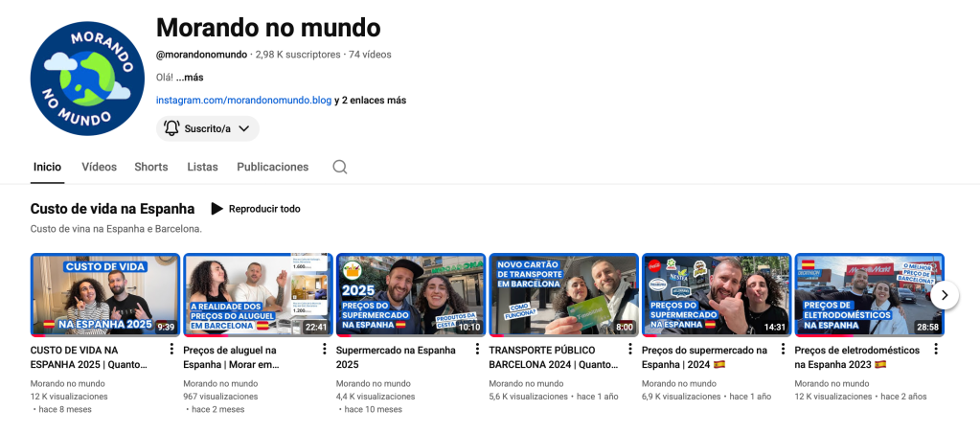980x433 pixels.
Task: Open options menu for CUSTO DE VIDA video
Action: coord(171,351)
